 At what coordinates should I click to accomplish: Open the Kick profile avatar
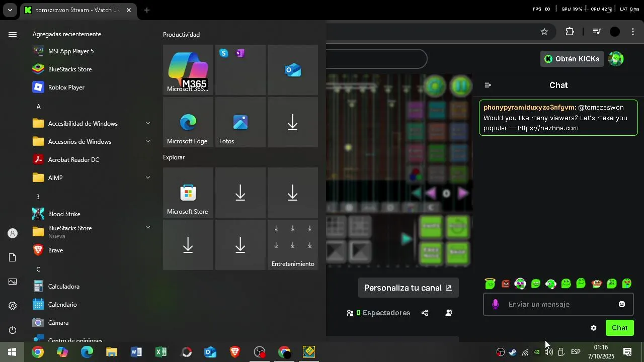[x=616, y=59]
